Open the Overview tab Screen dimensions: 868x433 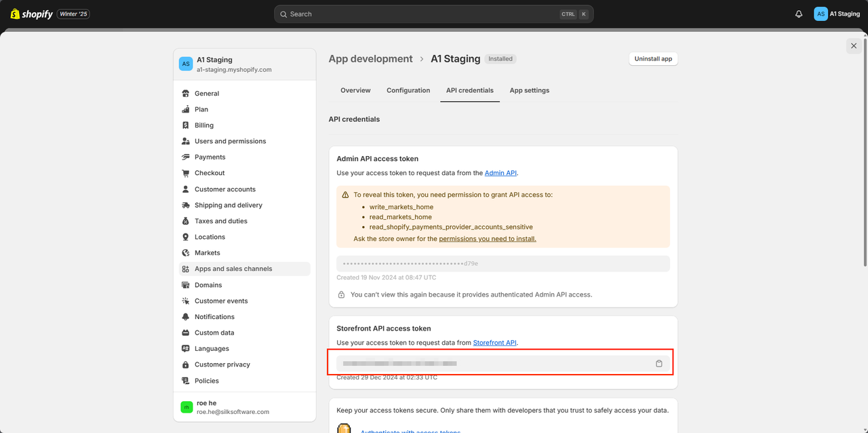[x=355, y=90]
